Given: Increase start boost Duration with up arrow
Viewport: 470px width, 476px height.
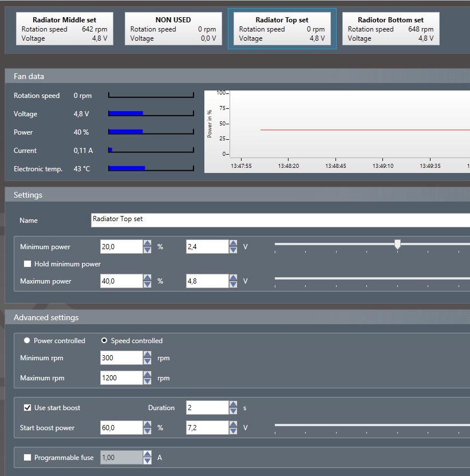Looking at the screenshot, I should click(233, 404).
